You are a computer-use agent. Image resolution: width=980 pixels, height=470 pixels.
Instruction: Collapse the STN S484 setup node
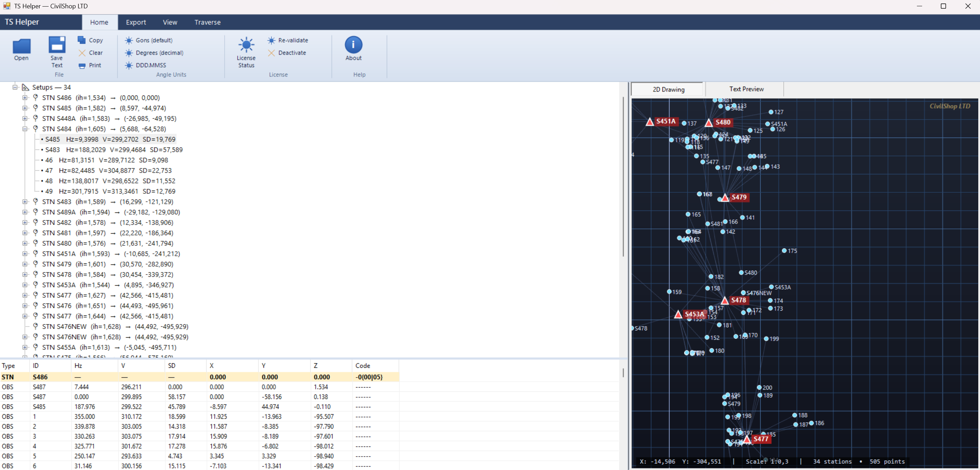pyautogui.click(x=25, y=129)
